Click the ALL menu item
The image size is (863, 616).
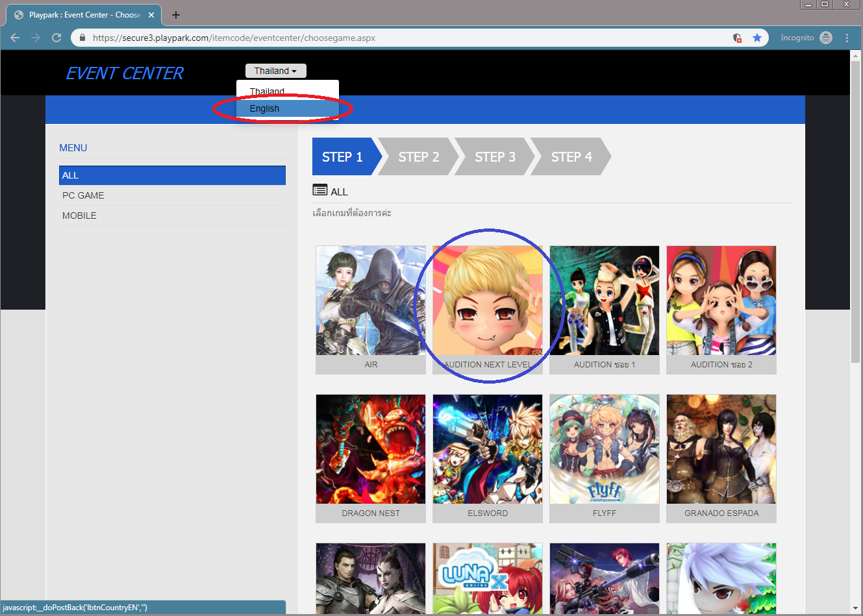click(172, 175)
